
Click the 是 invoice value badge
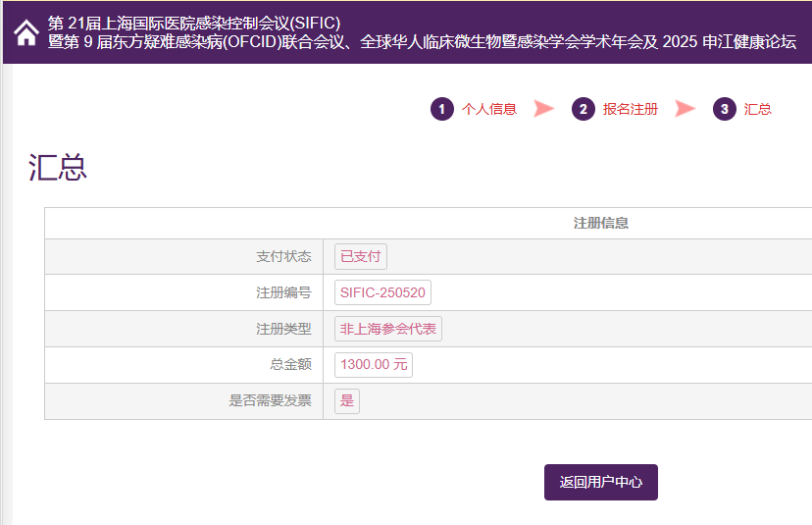point(347,400)
